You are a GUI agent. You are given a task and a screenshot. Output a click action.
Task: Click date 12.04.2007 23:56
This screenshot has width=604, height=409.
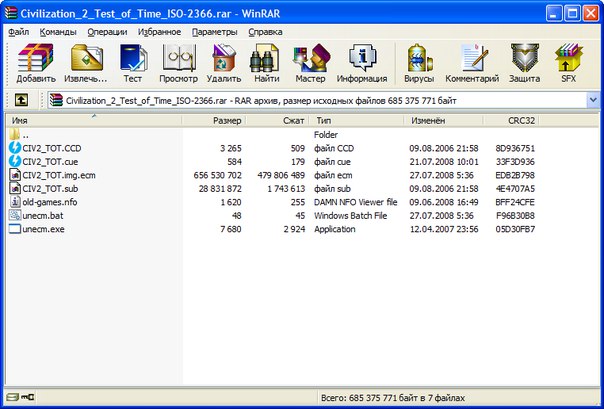point(444,229)
